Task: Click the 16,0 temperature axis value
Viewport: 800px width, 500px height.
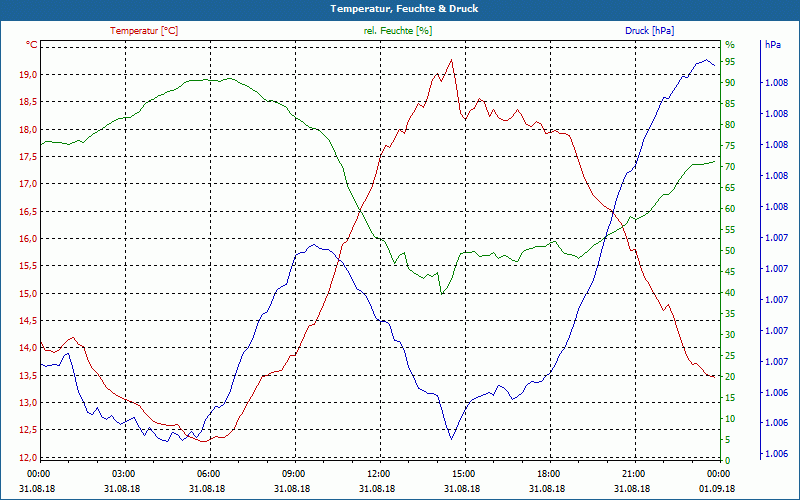Action: coord(29,239)
